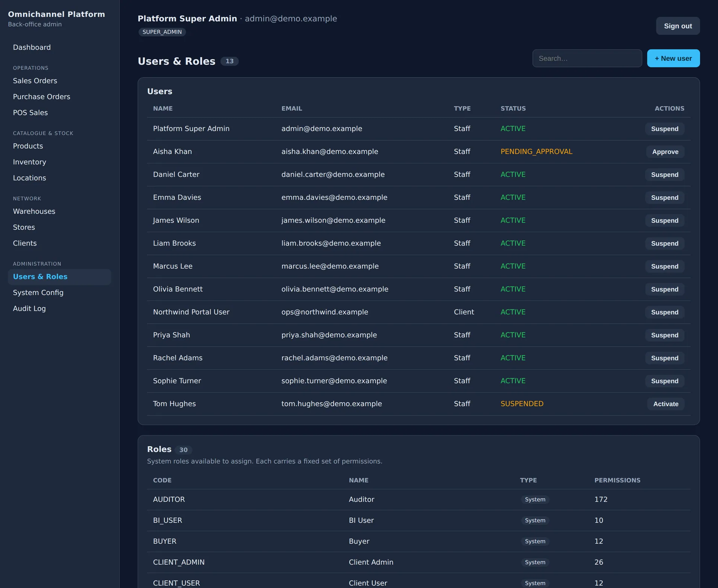Click ops@northwind.example email cell
The width and height of the screenshot is (718, 588).
pyautogui.click(x=325, y=312)
